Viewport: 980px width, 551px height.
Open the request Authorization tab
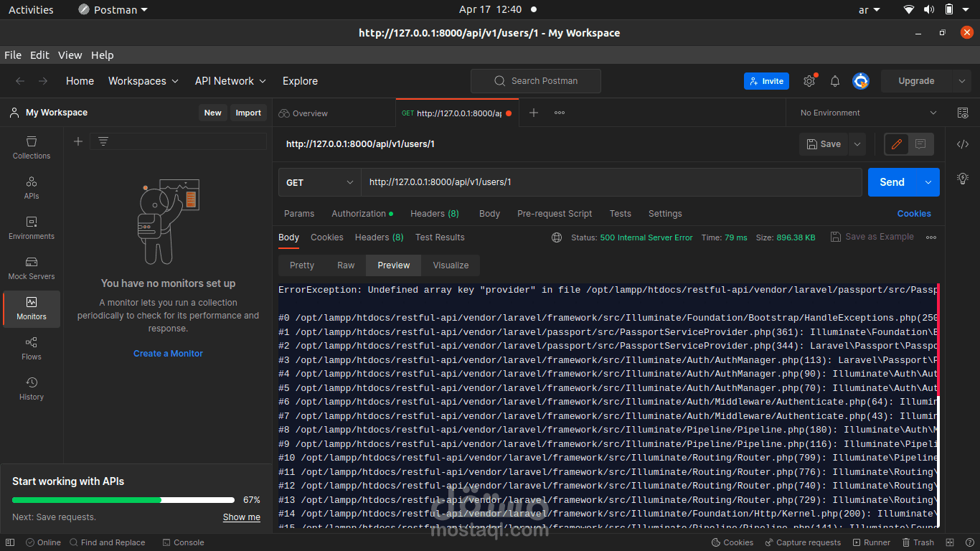click(x=362, y=214)
